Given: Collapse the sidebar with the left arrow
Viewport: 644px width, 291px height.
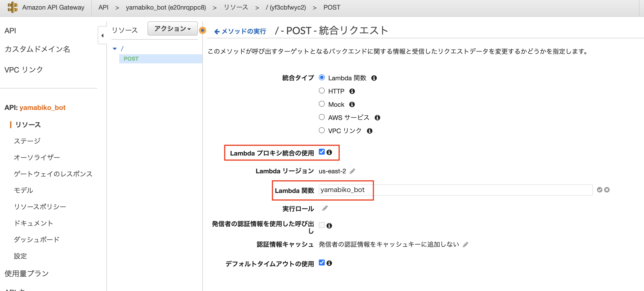Looking at the screenshot, I should click(x=102, y=35).
